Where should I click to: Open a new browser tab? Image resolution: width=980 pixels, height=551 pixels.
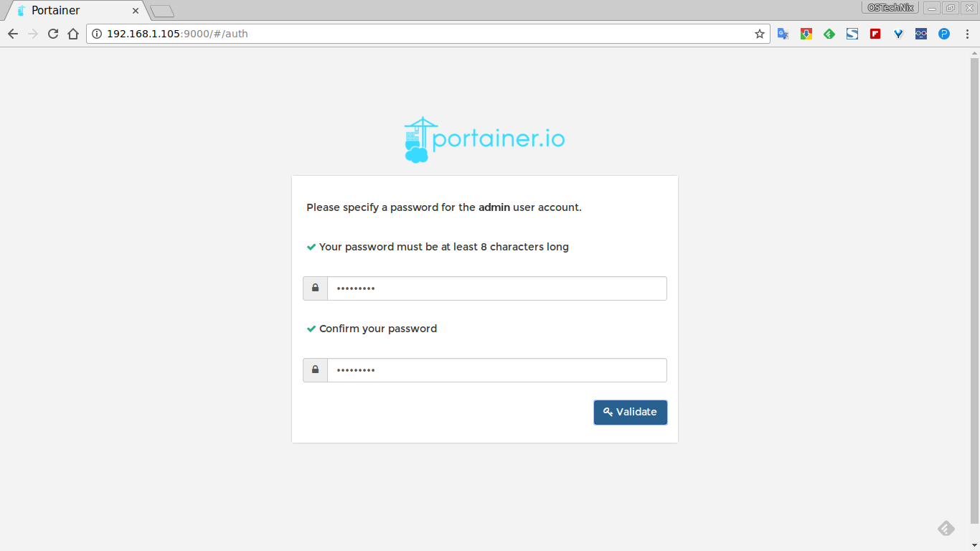162,11
